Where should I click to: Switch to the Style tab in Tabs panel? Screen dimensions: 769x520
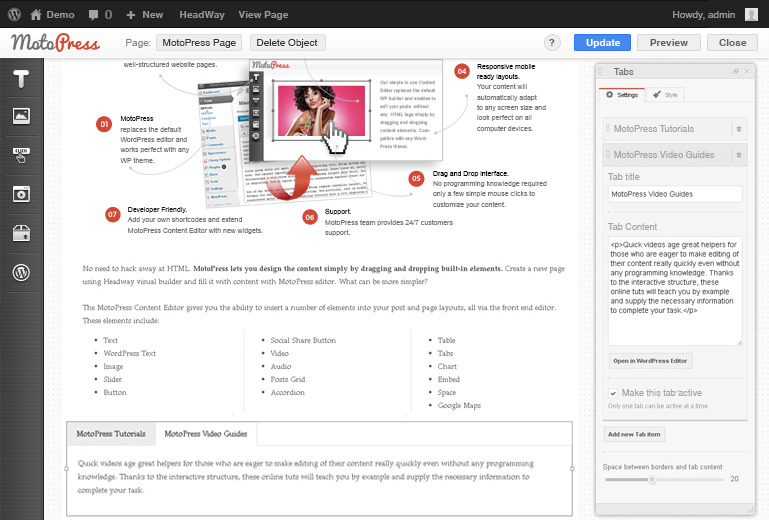[x=665, y=95]
